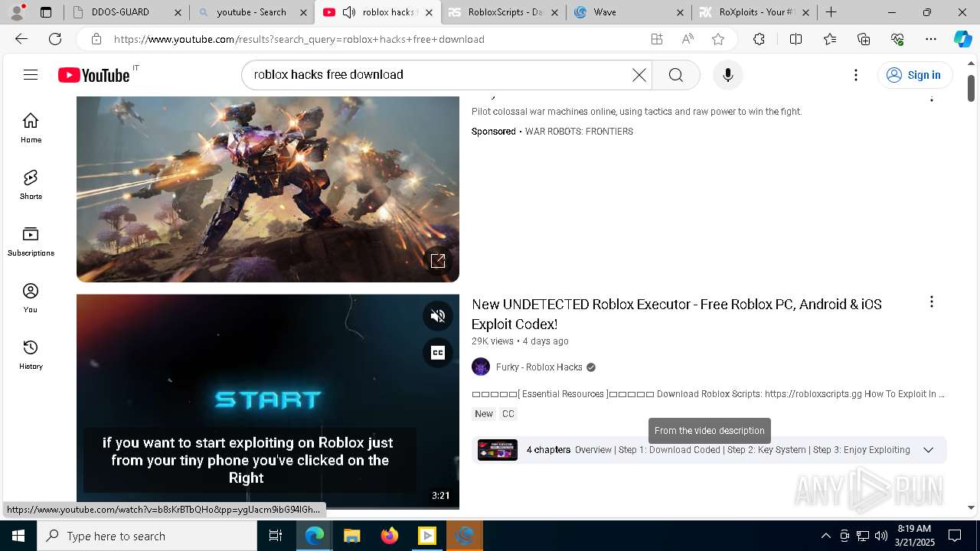Open the ad's external link icon

pyautogui.click(x=438, y=261)
